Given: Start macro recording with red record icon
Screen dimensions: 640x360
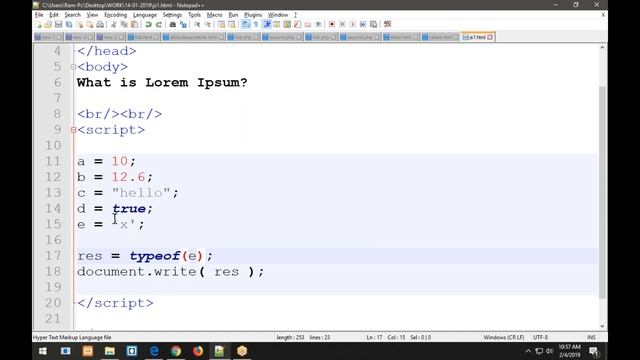Looking at the screenshot, I should 332,24.
